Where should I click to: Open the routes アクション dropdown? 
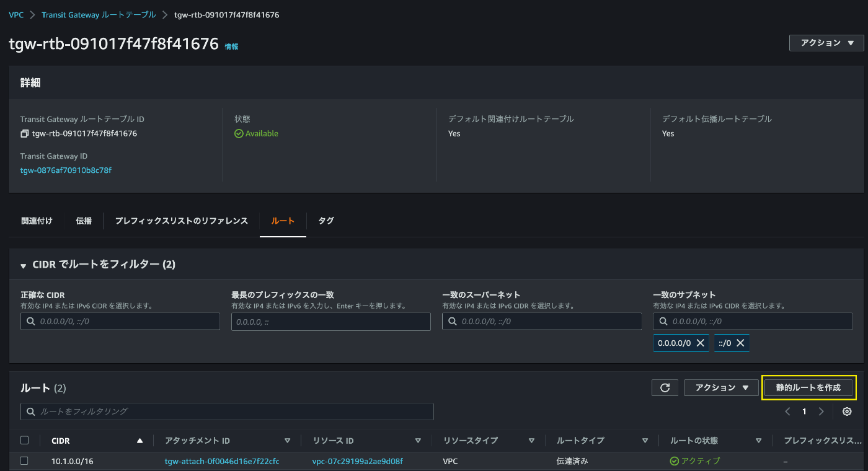[x=721, y=387]
